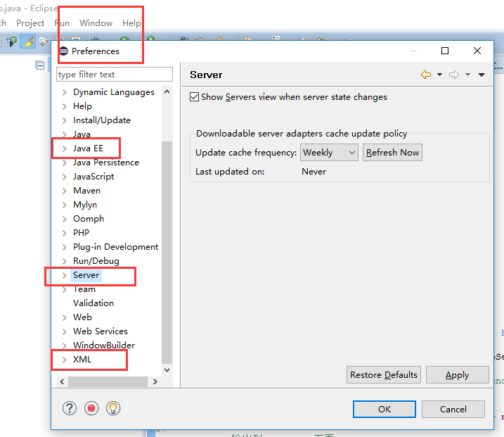
Task: Select Validation preferences item
Action: point(93,303)
